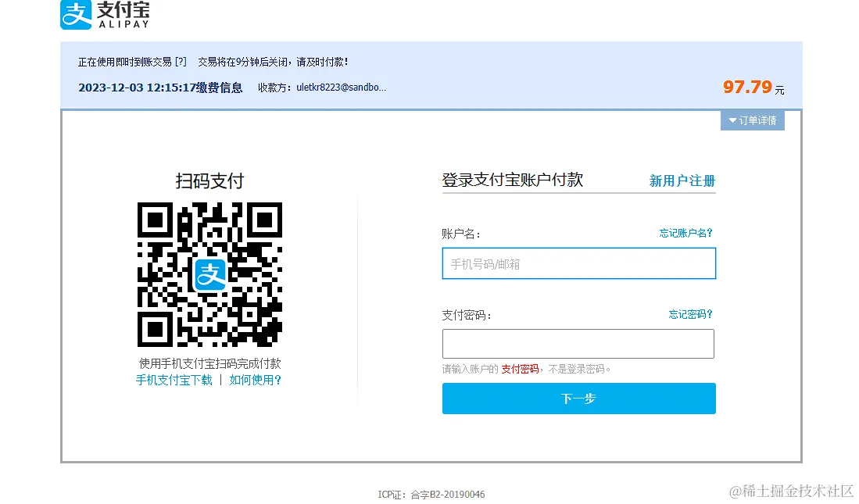Open the 新用户注册 registration link
859x504 pixels.
[x=682, y=181]
